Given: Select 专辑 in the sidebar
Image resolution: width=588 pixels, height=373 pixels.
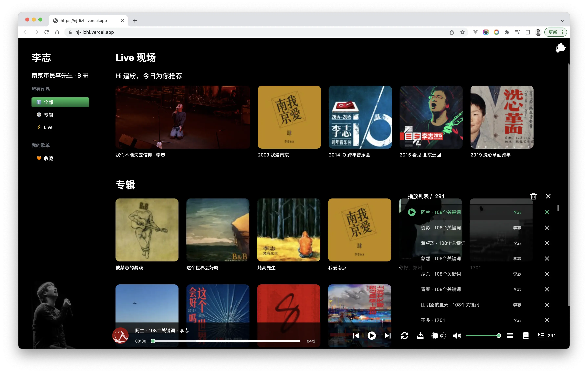Looking at the screenshot, I should coord(48,115).
